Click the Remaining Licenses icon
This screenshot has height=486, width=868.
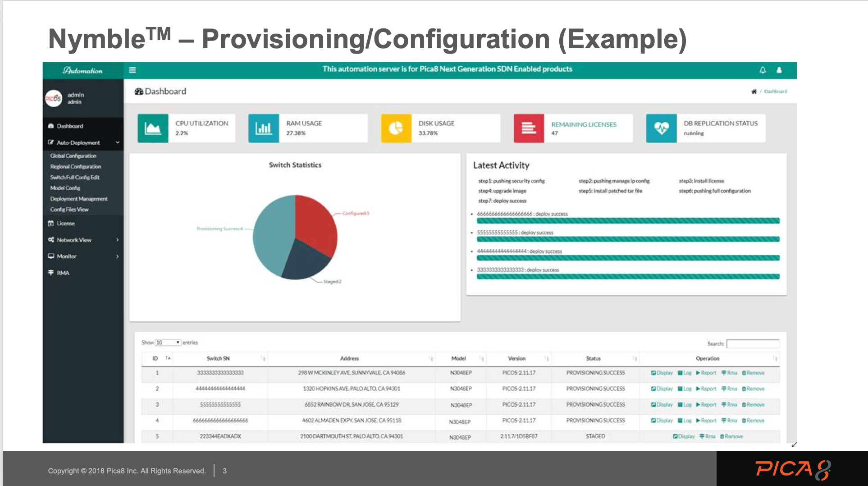click(528, 128)
